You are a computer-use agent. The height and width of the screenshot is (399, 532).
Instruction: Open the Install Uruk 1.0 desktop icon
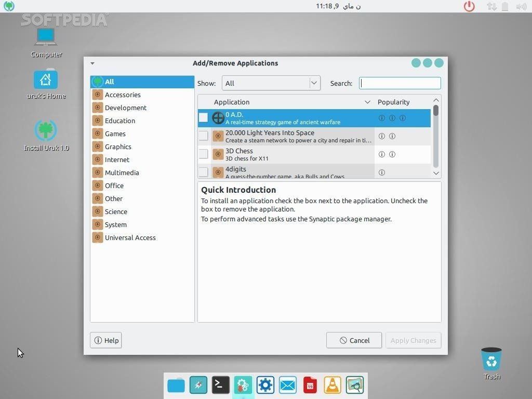coord(46,135)
